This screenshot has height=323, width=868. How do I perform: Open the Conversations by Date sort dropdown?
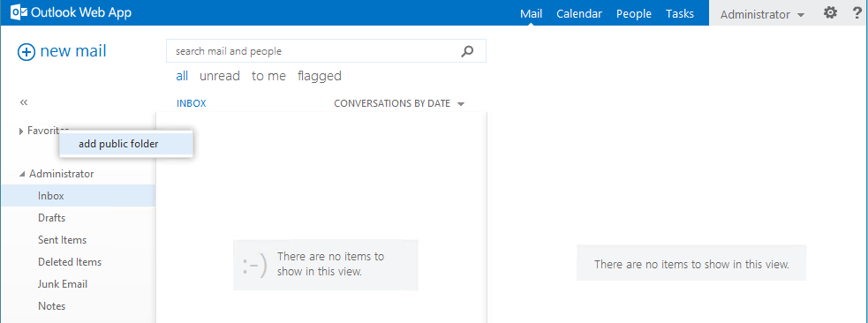coord(399,103)
